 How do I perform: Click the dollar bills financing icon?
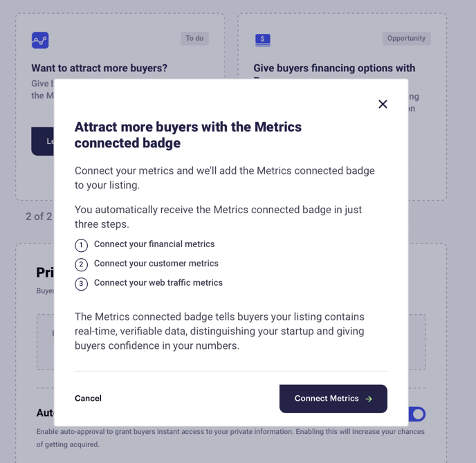263,39
